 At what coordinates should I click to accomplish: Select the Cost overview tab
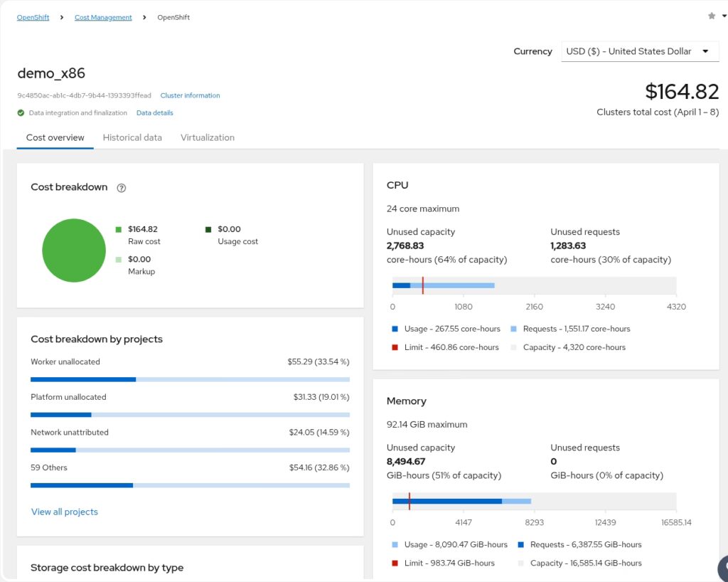pos(55,137)
